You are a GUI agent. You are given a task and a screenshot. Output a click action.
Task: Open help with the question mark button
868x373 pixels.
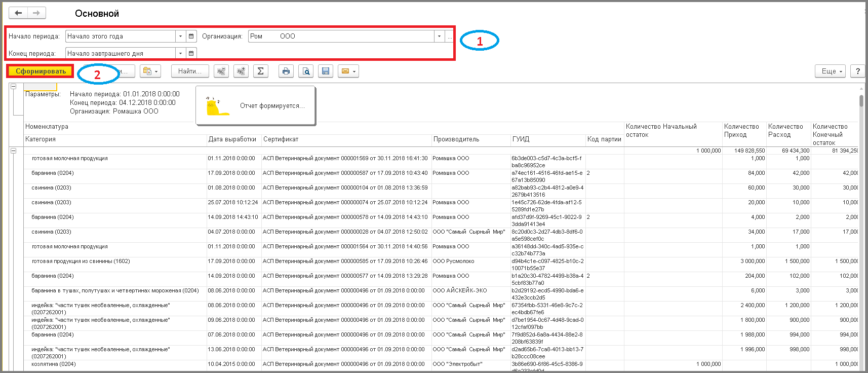point(858,71)
